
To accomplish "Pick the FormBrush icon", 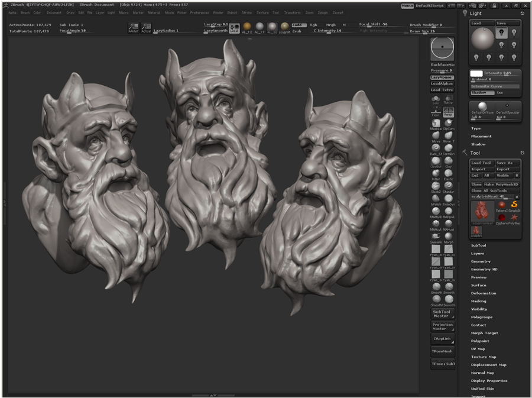I will 449,148.
